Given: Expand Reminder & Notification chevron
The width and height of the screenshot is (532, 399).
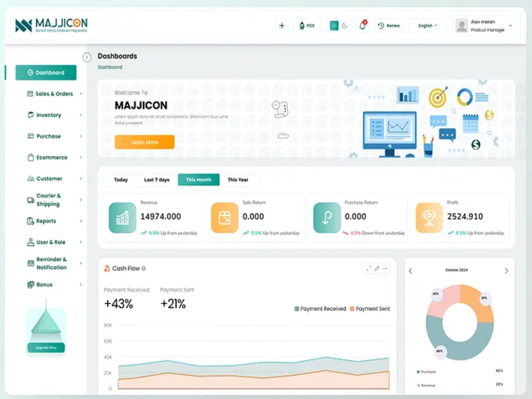Looking at the screenshot, I should (81, 263).
